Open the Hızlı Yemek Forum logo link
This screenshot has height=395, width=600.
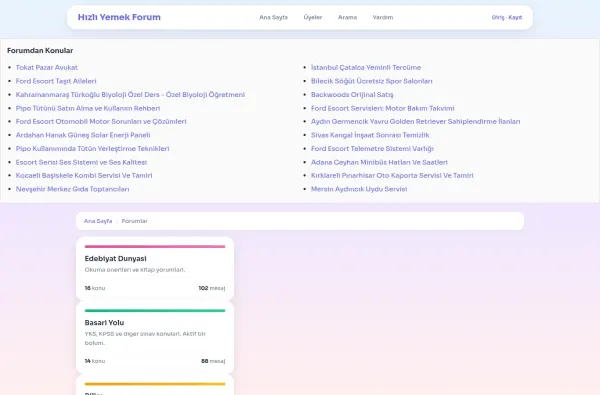click(119, 17)
